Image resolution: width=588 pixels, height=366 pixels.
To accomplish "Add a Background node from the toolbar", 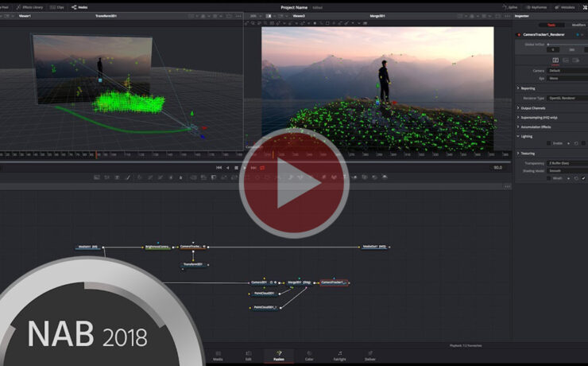I will tap(97, 177).
